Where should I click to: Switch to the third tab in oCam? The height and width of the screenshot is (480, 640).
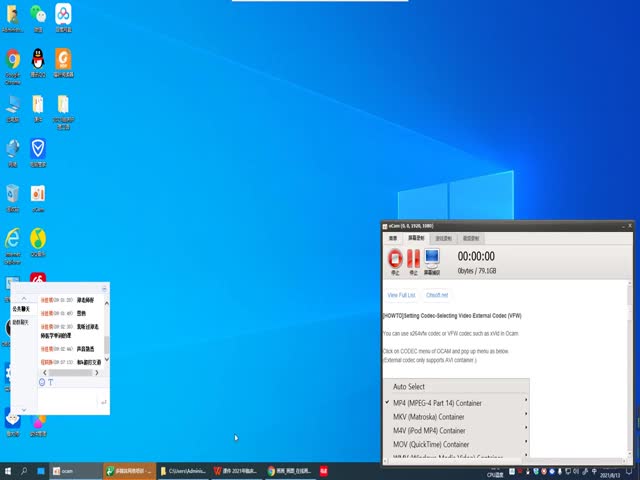click(443, 239)
